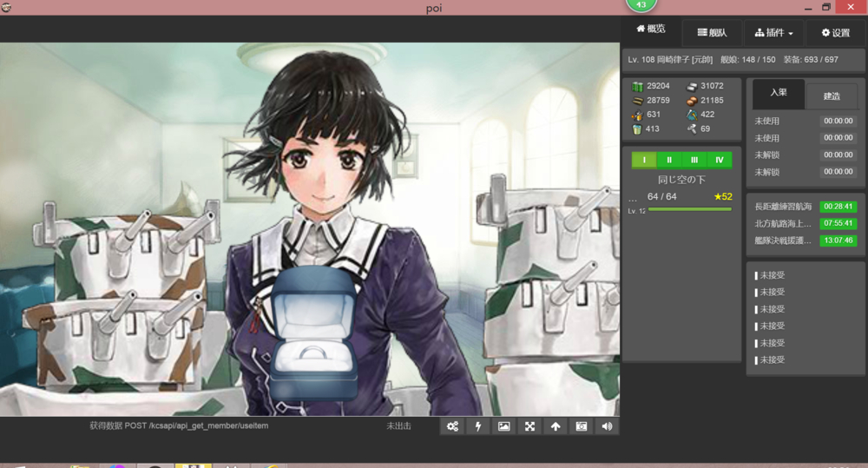Switch to the 概览 overview tab
The width and height of the screenshot is (868, 468).
[x=651, y=29]
